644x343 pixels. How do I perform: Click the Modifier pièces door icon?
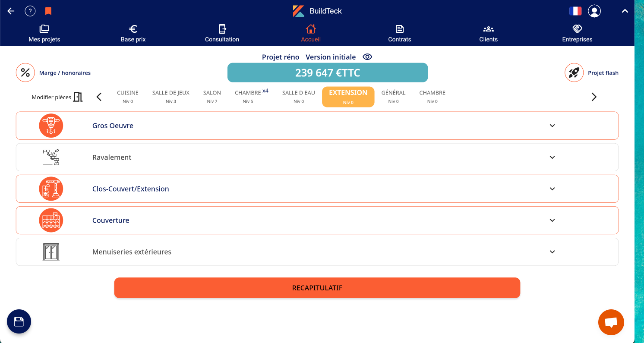point(78,97)
